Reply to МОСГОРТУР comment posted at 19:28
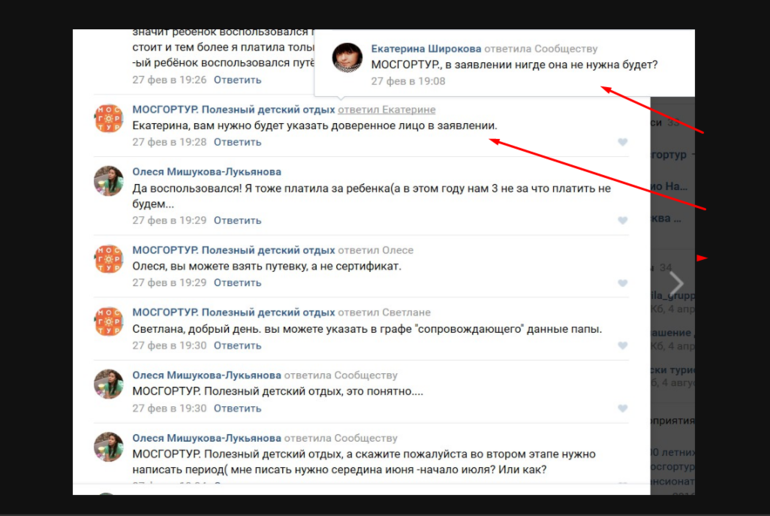770x516 pixels. [x=237, y=142]
